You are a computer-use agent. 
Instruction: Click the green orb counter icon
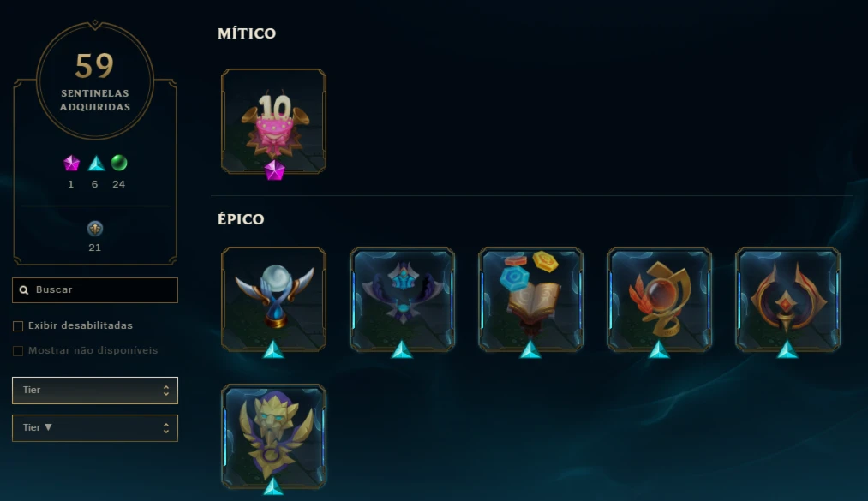[119, 163]
